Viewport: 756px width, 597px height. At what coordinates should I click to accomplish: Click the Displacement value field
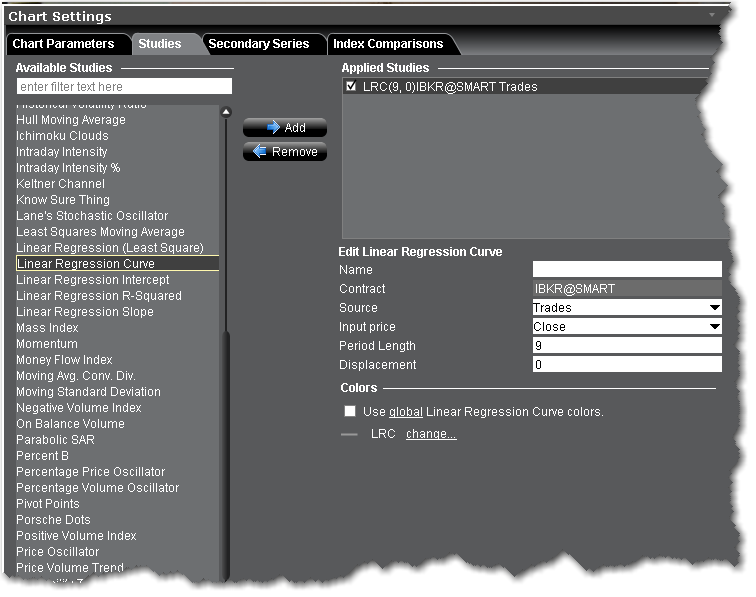pos(626,365)
